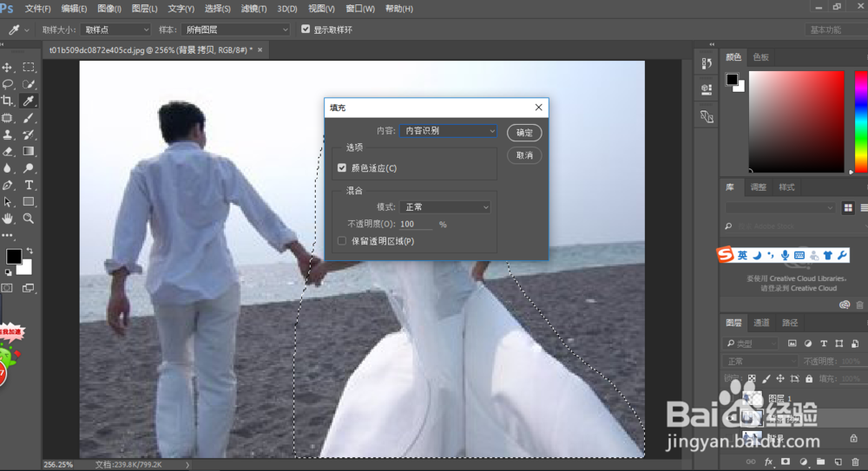868x471 pixels.
Task: Open the Libraries panel dropdown
Action: [x=779, y=207]
